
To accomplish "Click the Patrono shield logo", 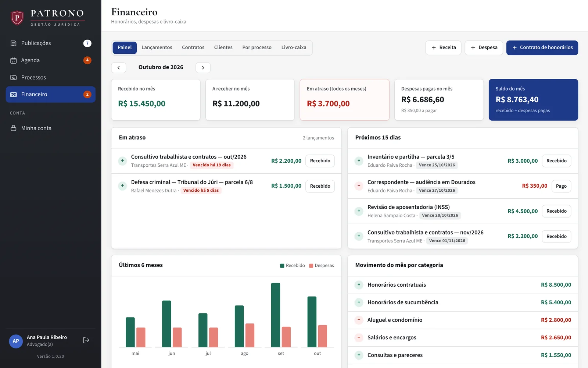I will tap(17, 18).
